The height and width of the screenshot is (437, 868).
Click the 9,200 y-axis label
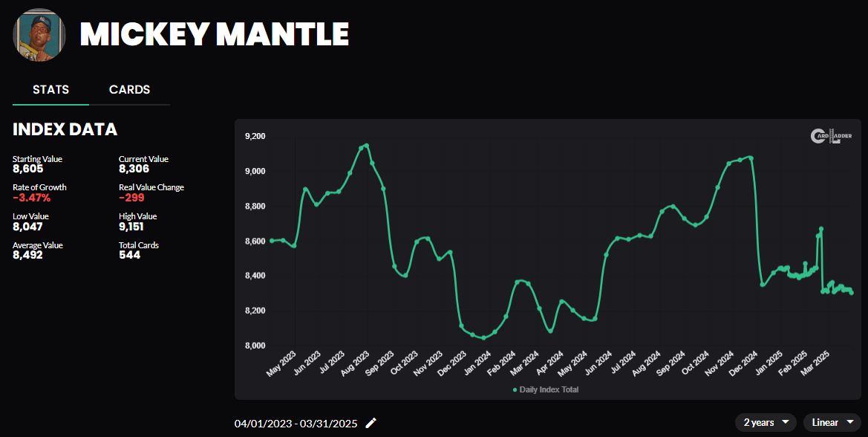click(x=255, y=136)
